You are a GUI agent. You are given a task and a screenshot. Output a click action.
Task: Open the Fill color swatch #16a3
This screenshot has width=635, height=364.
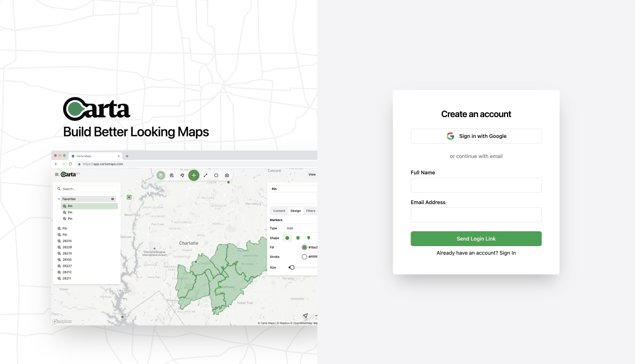pyautogui.click(x=304, y=247)
